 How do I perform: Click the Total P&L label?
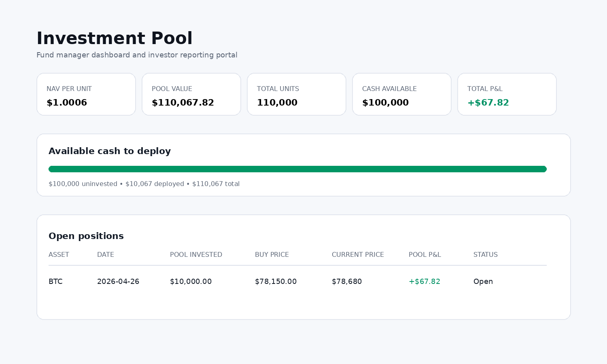[485, 89]
